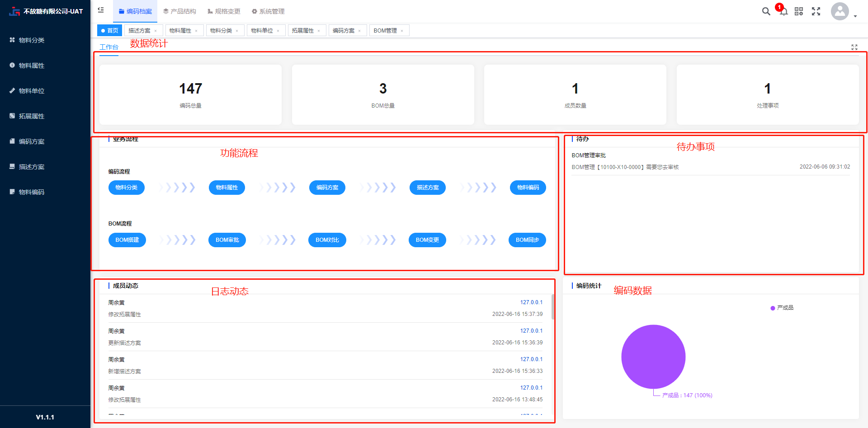Open notifications bell with red badge

tap(783, 11)
